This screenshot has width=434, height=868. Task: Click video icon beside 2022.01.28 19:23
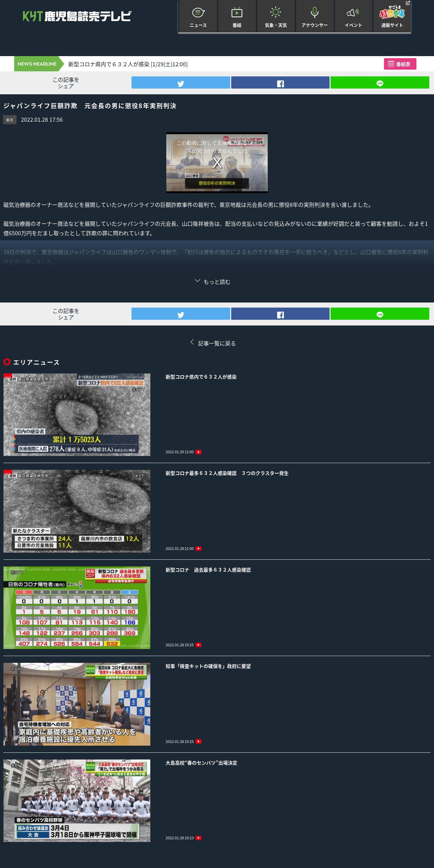[198, 838]
